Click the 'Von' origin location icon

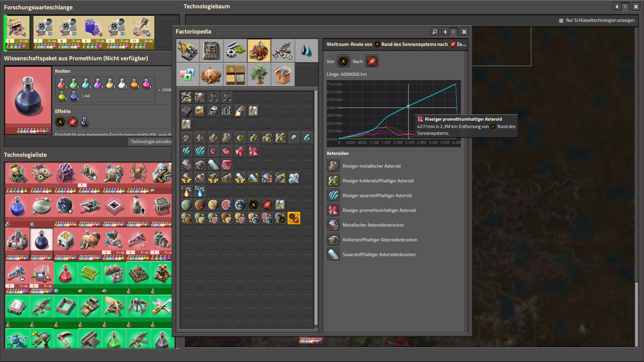point(343,61)
